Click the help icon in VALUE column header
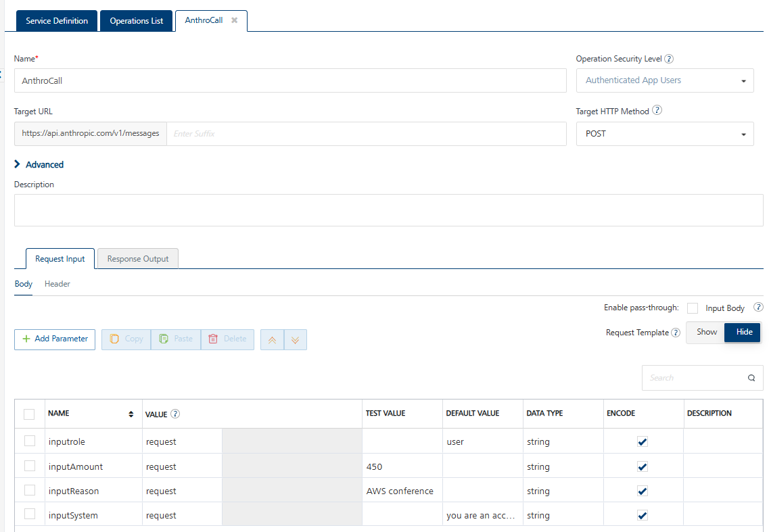Viewport: 769px width, 532px height. pos(175,414)
